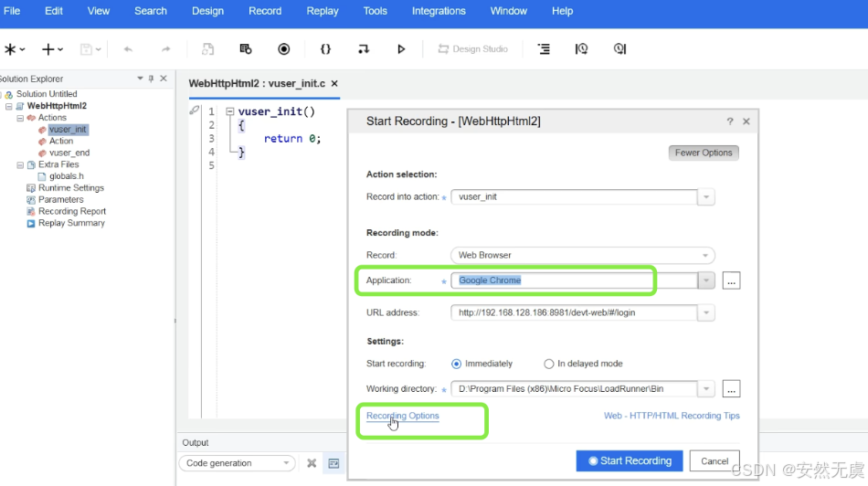Open the Record into action dropdown
This screenshot has height=486, width=868.
point(705,197)
